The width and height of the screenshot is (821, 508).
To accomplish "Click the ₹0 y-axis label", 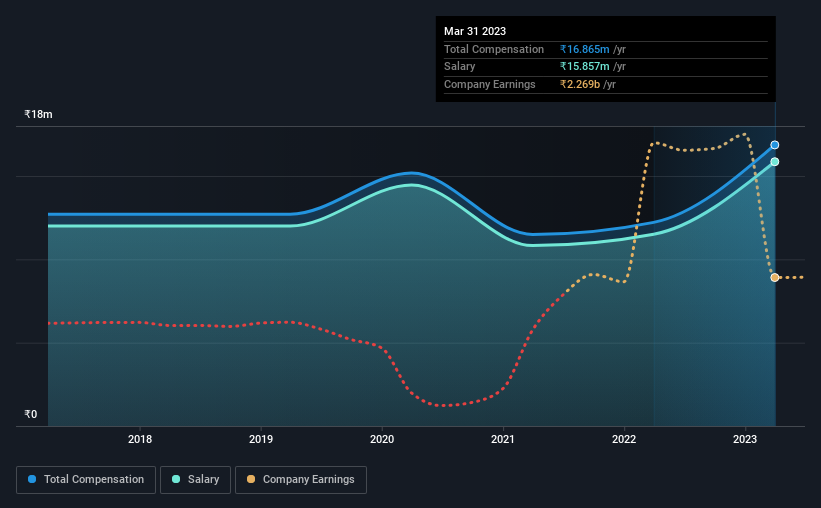I will [31, 414].
